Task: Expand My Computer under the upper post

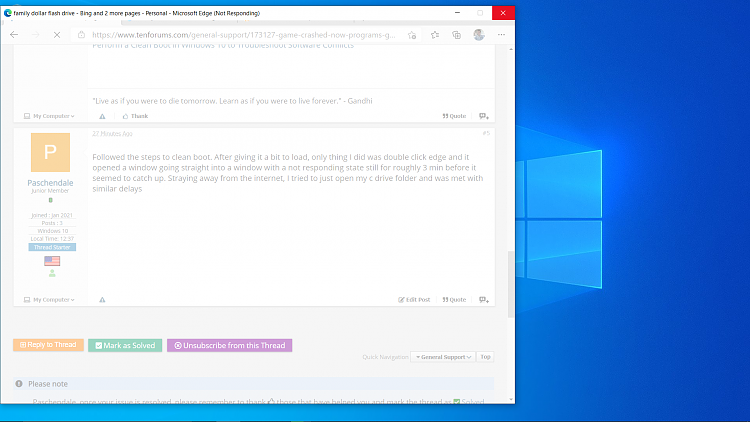Action: [49, 116]
